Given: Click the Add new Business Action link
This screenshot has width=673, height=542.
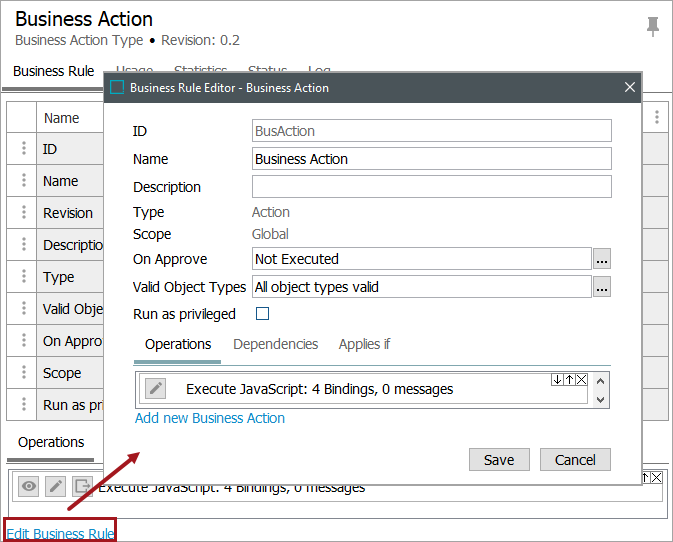Looking at the screenshot, I should 210,418.
